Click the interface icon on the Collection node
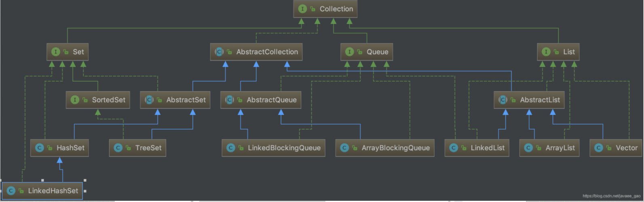This screenshot has width=644, height=202. [302, 9]
